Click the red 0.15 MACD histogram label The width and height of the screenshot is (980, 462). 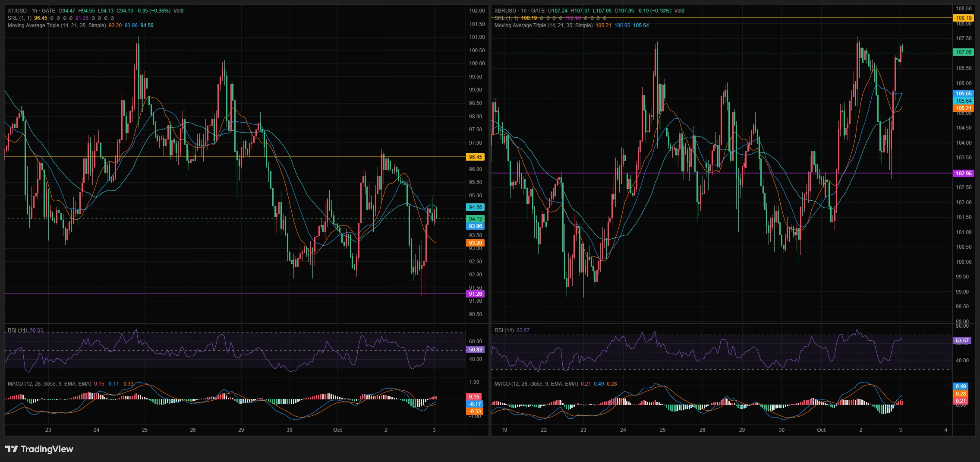click(474, 396)
